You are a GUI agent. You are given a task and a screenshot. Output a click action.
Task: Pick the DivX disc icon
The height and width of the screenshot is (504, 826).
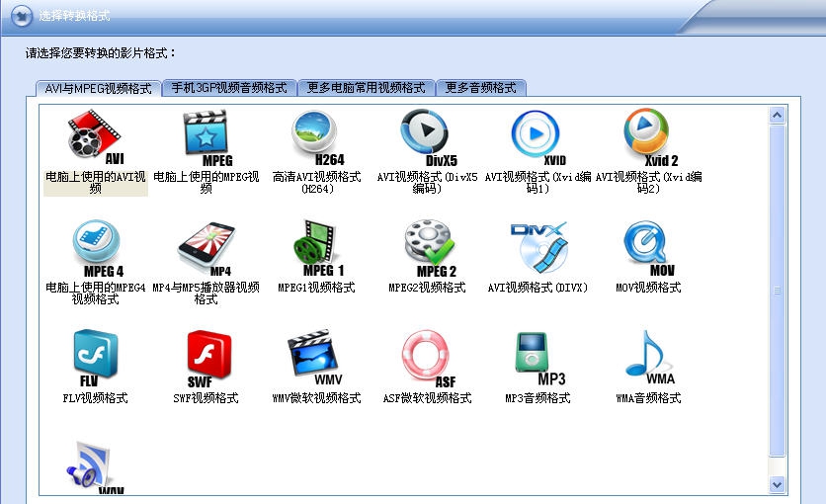(x=539, y=246)
